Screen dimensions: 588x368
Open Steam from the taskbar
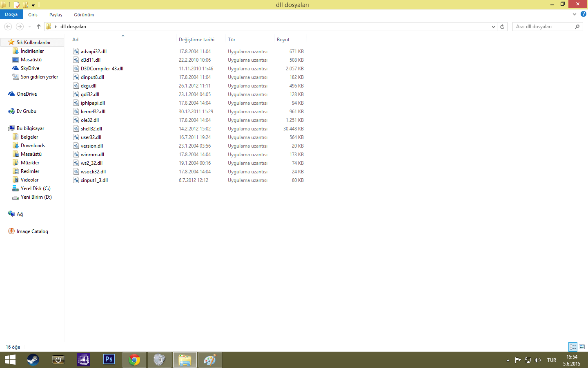[x=33, y=360]
